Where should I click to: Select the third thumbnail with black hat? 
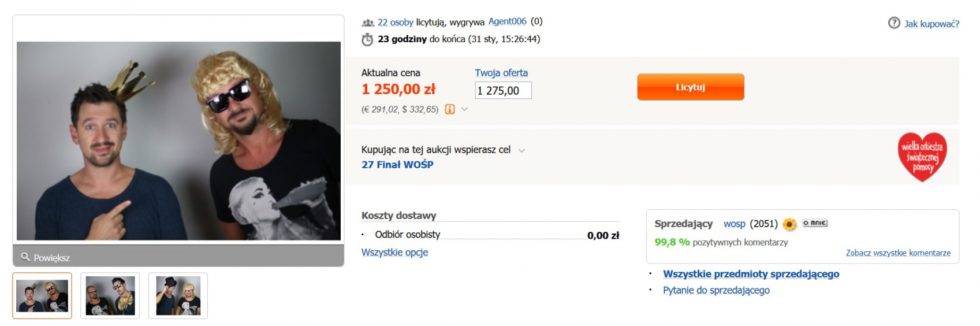pyautogui.click(x=178, y=295)
